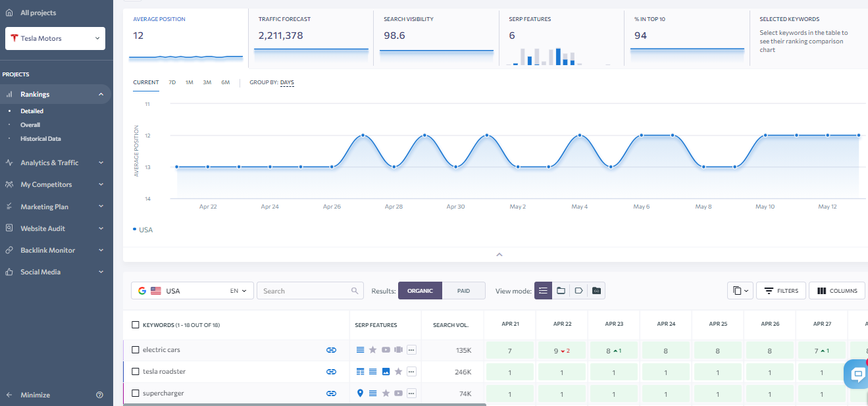The width and height of the screenshot is (868, 406).
Task: Select the list view mode icon
Action: (x=543, y=291)
